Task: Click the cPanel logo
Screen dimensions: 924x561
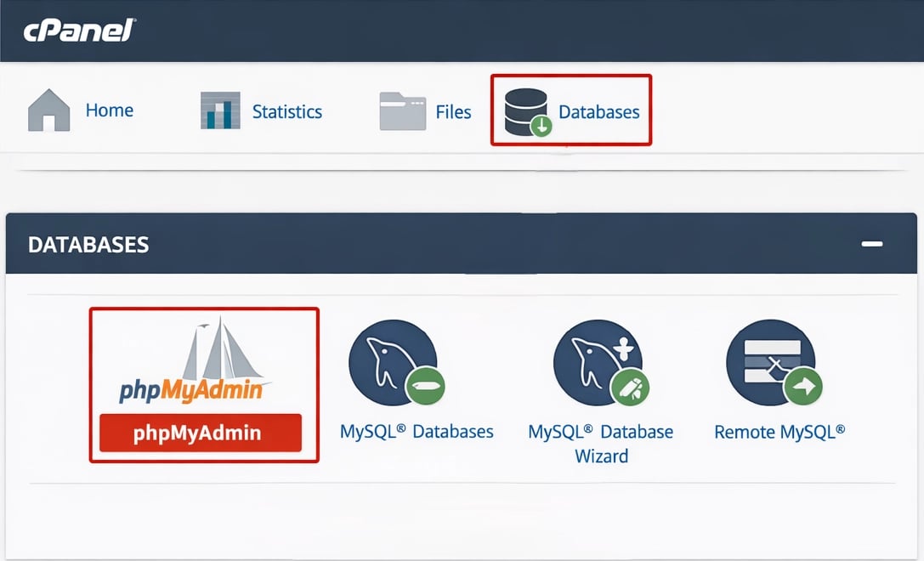Action: 79,31
